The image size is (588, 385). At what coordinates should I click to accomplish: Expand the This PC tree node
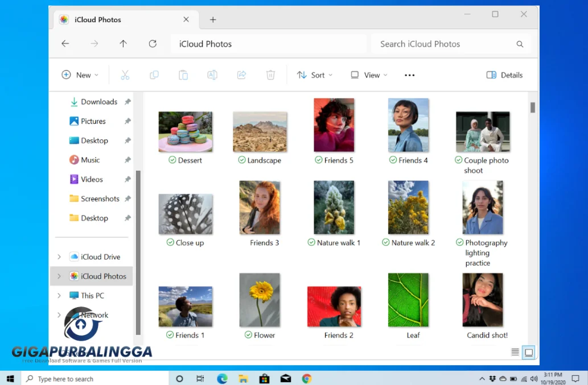click(59, 296)
